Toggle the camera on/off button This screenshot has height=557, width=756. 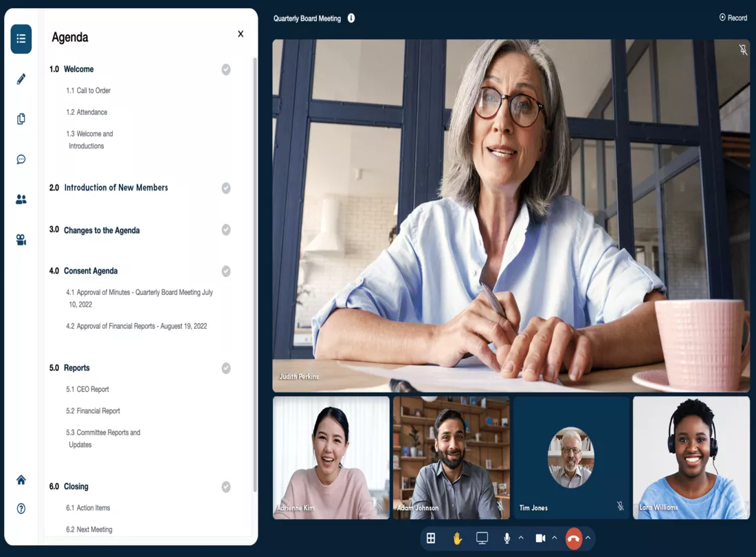[x=540, y=538]
